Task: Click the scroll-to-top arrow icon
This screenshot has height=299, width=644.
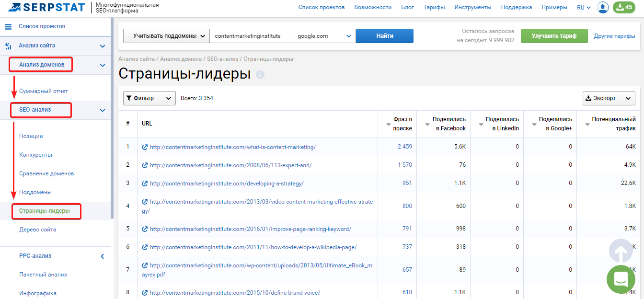Action: [x=621, y=251]
